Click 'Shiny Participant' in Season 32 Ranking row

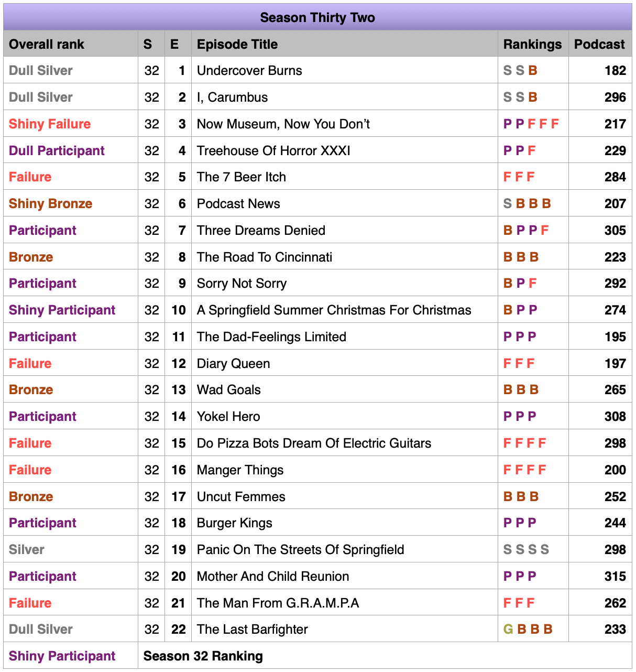(62, 656)
